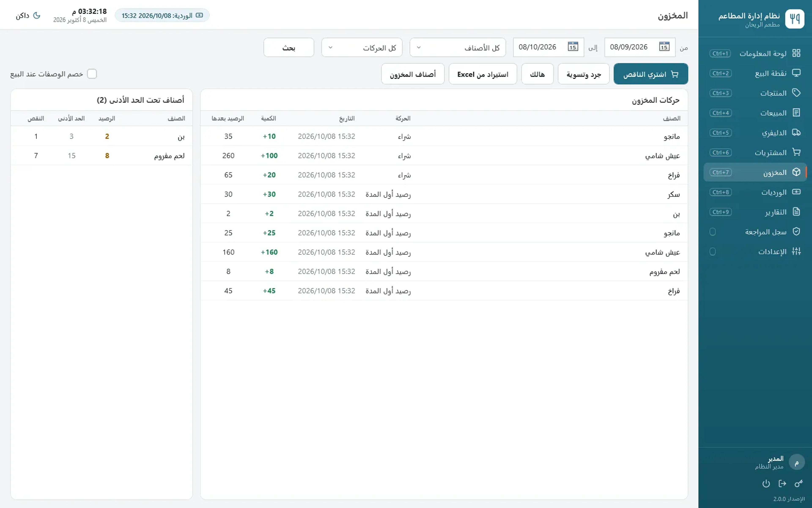Open the 'الدليفري' delivery page

(755, 133)
